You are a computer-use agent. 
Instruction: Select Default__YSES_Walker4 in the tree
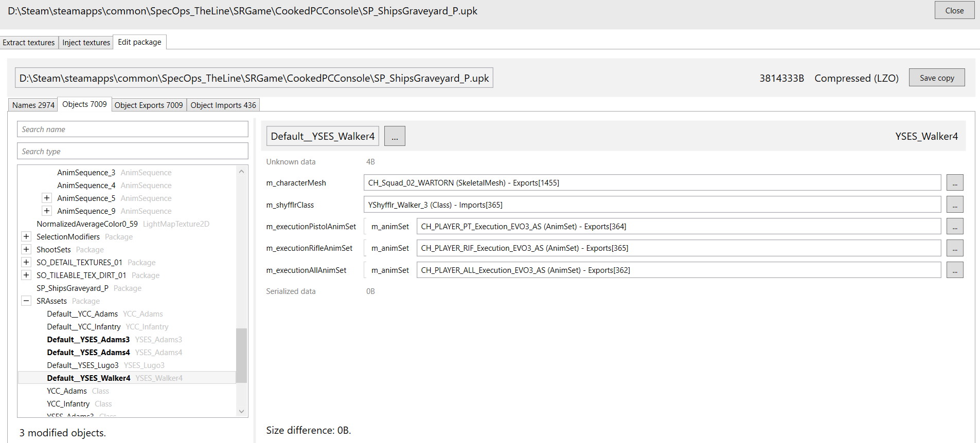[x=88, y=378]
